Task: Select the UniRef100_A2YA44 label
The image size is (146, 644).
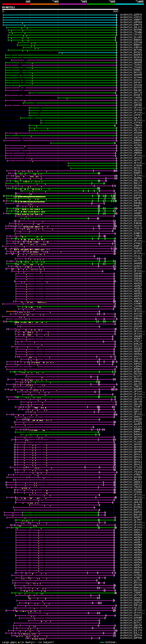Action: click(131, 77)
